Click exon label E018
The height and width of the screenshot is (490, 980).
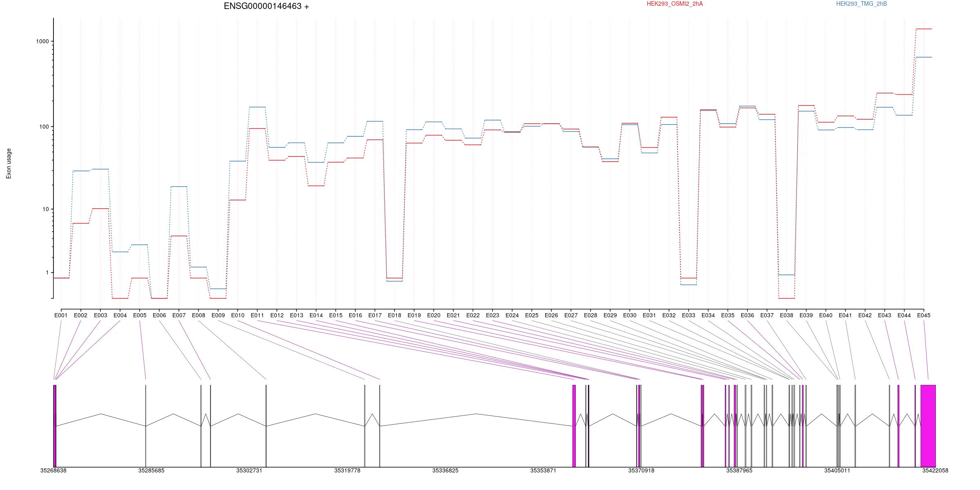pyautogui.click(x=394, y=315)
